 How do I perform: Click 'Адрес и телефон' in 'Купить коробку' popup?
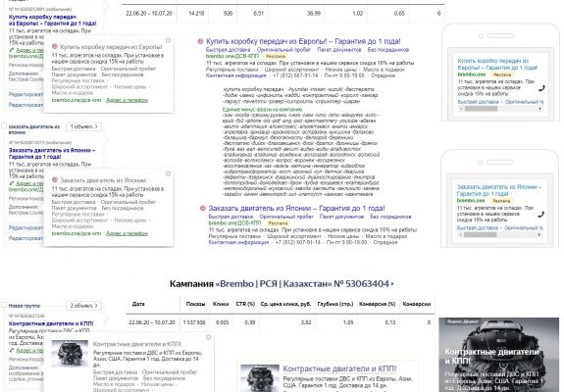pos(127,100)
